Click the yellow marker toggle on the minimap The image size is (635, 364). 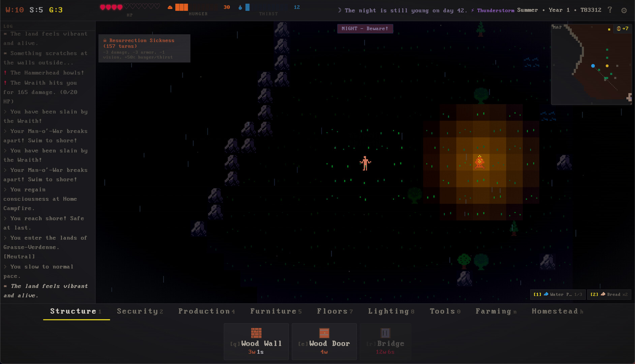click(609, 29)
